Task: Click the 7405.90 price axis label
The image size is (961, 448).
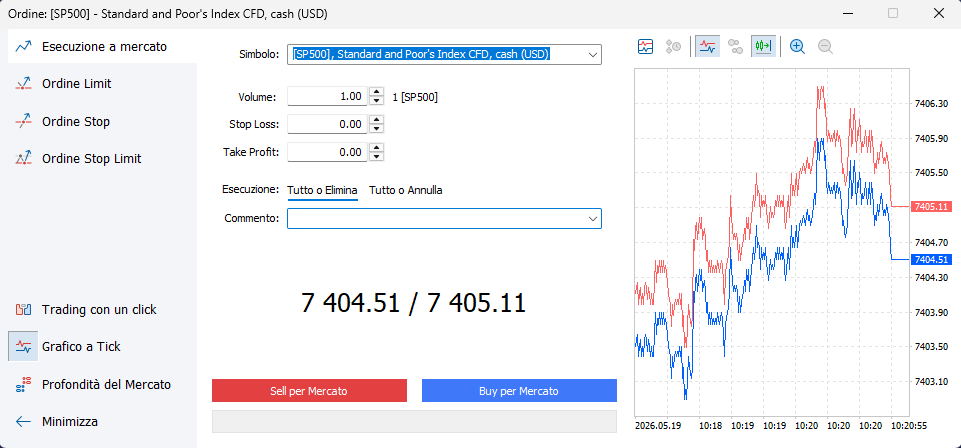Action: [931, 139]
